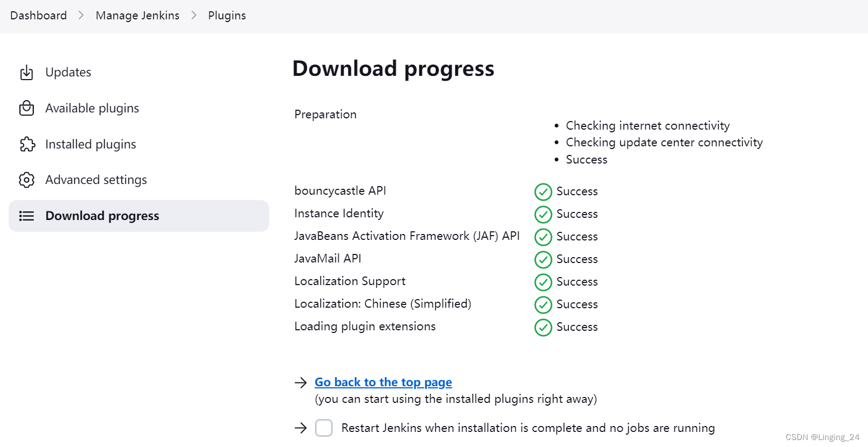The width and height of the screenshot is (868, 447).
Task: Click the JavaBeans Activation Framework success checkmark
Action: tap(543, 237)
